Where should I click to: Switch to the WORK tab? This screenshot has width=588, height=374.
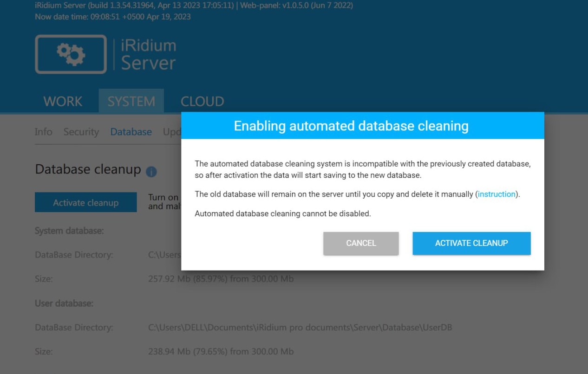[62, 101]
